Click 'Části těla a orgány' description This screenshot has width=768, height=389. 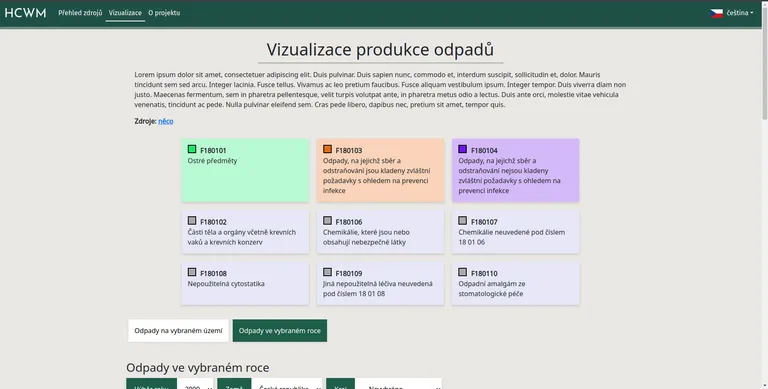[241, 237]
